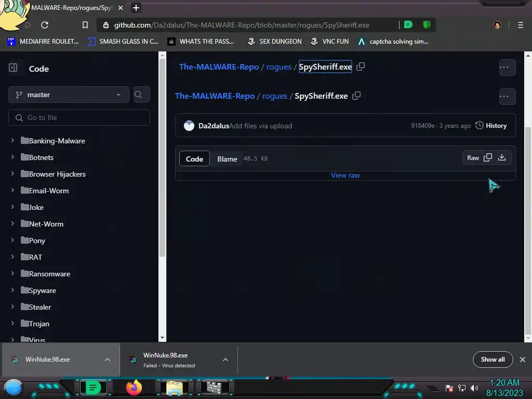
Task: Click the Raw button
Action: click(473, 158)
